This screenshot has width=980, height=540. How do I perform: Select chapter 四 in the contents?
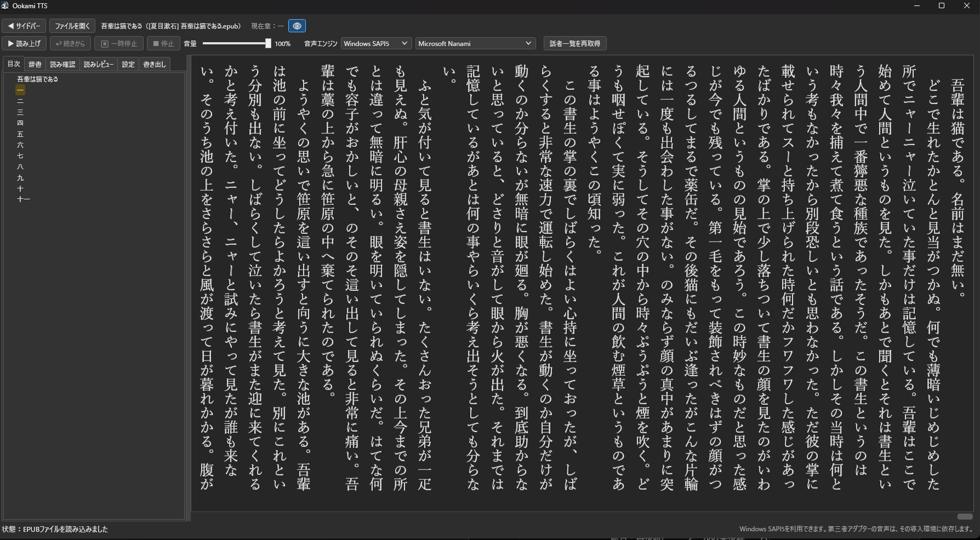point(20,123)
